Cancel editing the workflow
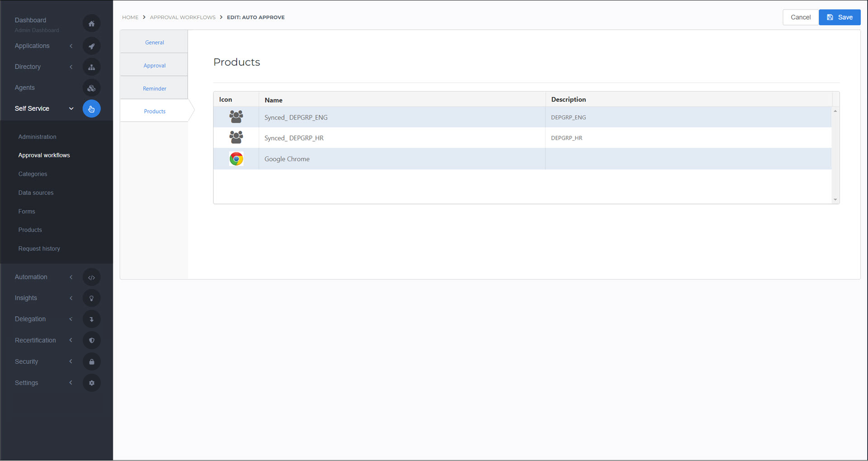 coord(800,17)
